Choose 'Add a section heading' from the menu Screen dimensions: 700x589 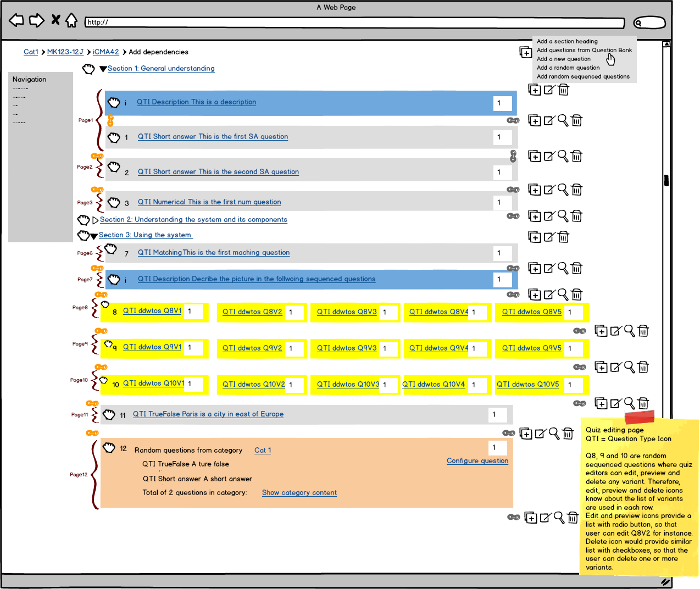(567, 41)
